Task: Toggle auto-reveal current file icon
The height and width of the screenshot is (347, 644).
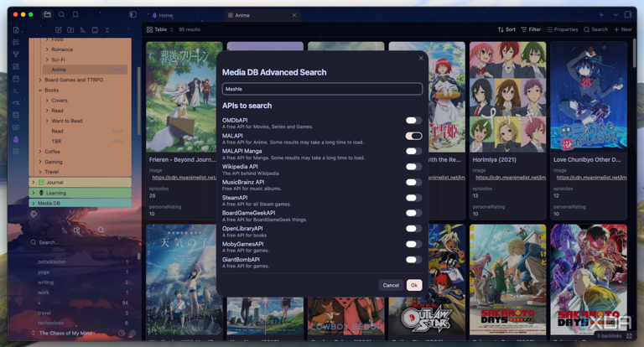Action: [x=95, y=30]
